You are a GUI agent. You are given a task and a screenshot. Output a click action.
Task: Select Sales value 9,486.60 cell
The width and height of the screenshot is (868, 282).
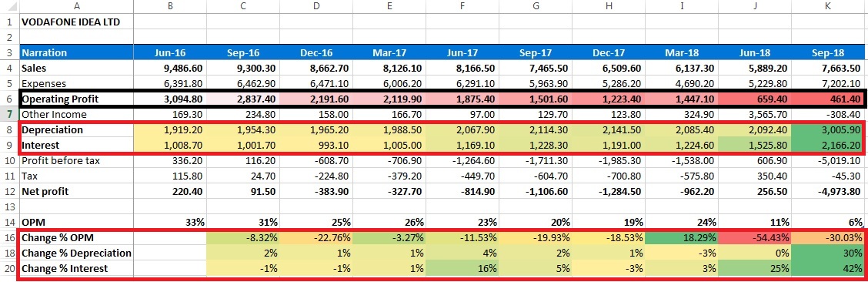[170, 69]
